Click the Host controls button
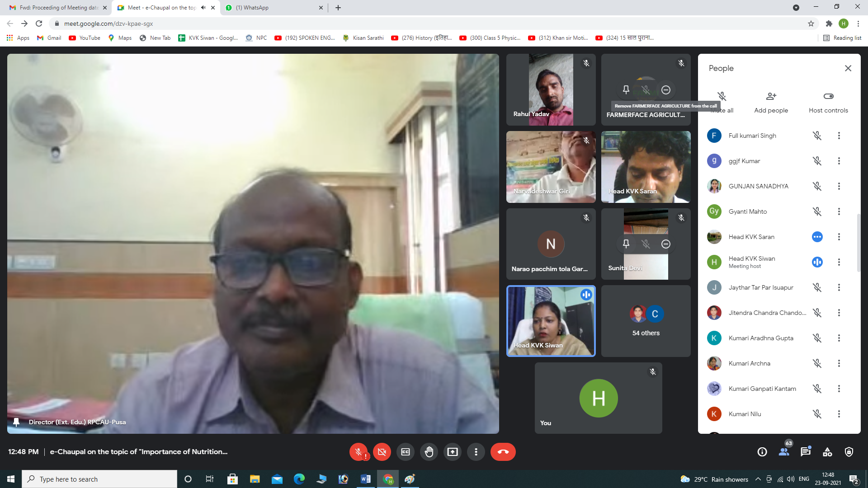Screen dimensions: 868x488 coord(828,102)
